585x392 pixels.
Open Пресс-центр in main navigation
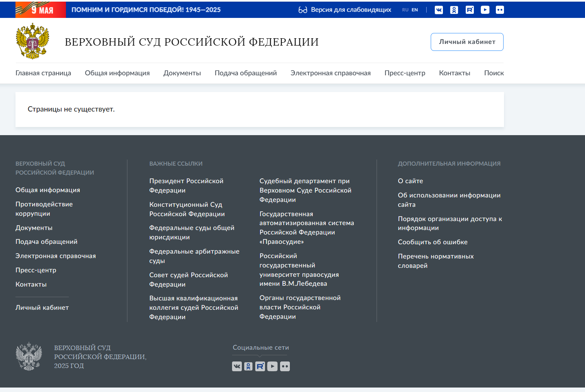click(405, 73)
